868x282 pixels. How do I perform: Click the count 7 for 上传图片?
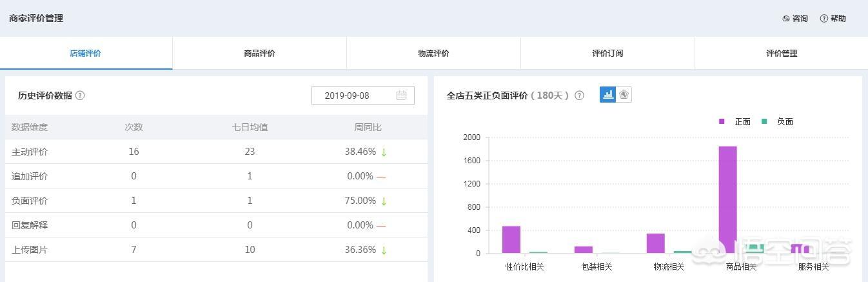[x=133, y=250]
